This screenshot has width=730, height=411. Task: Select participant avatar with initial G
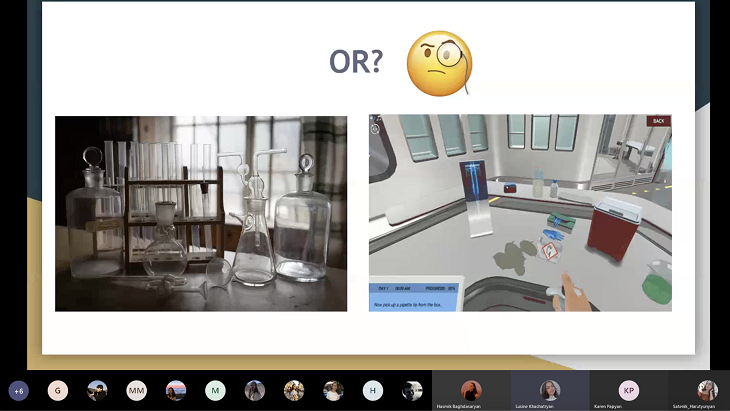[58, 391]
